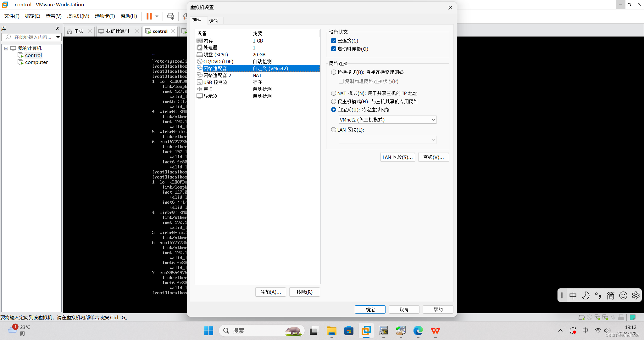
Task: Click the green message log status icon
Action: (x=633, y=317)
